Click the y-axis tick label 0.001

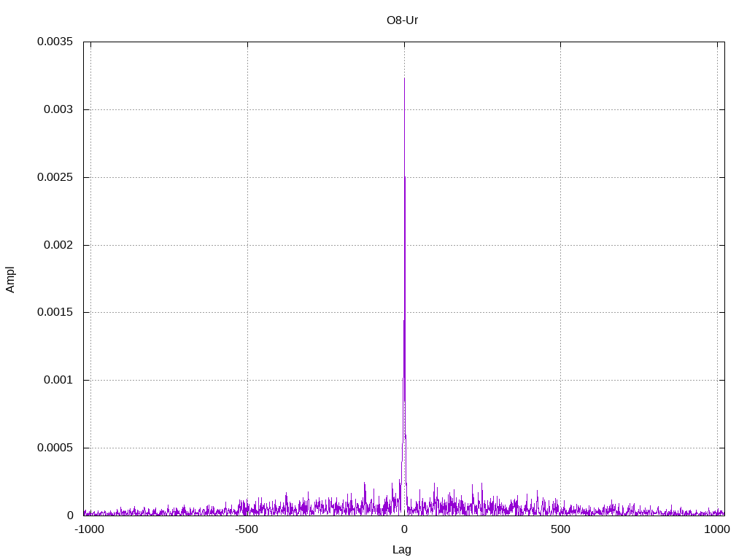click(58, 380)
